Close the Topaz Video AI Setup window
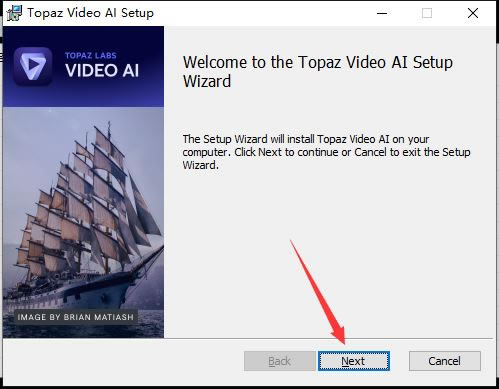Image resolution: width=499 pixels, height=389 pixels. tap(473, 13)
